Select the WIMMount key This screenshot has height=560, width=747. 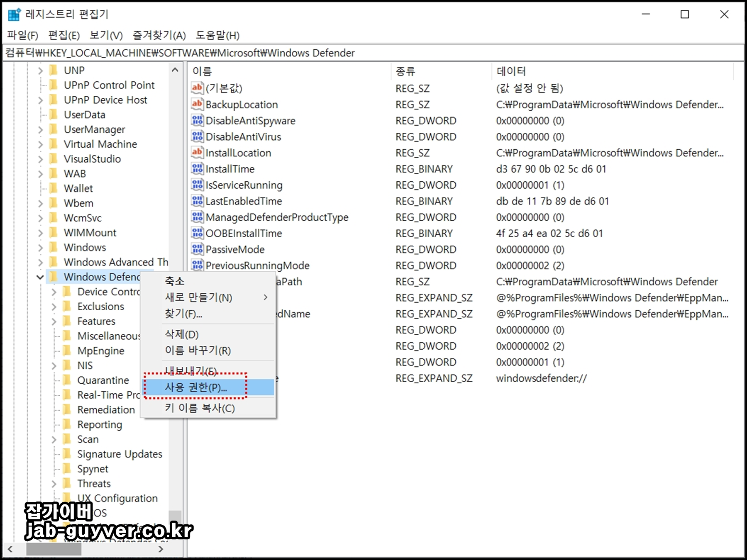[x=90, y=233]
